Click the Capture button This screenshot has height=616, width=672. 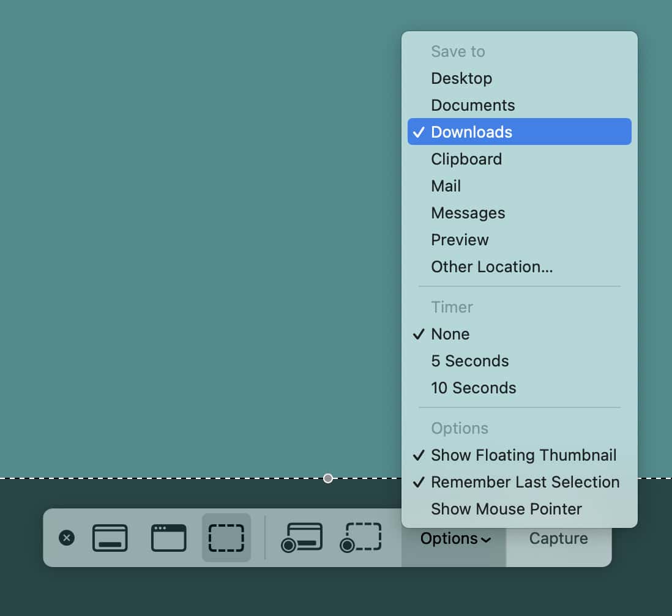[558, 538]
